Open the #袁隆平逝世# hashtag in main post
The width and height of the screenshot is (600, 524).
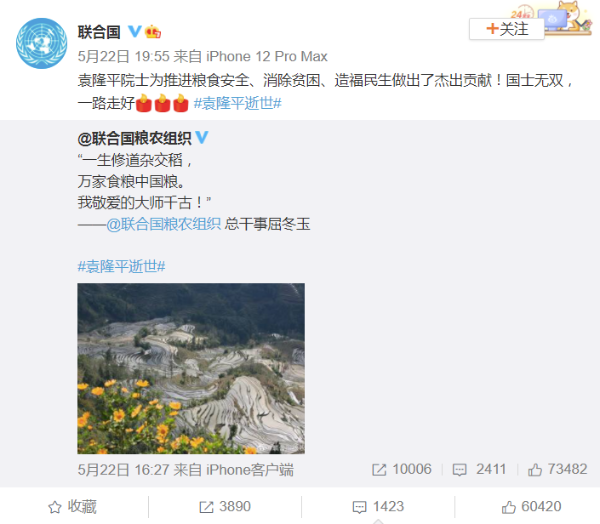(x=238, y=103)
